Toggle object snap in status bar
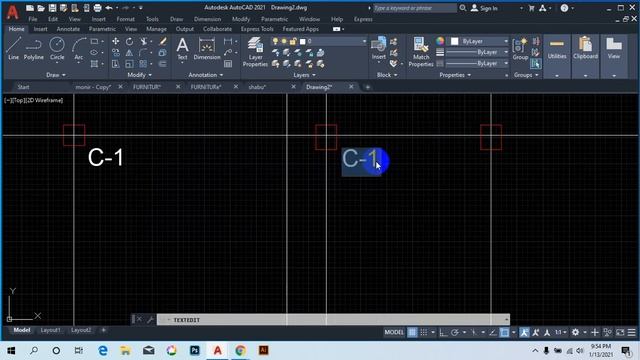Screen dimensions: 640x360 pos(504,332)
